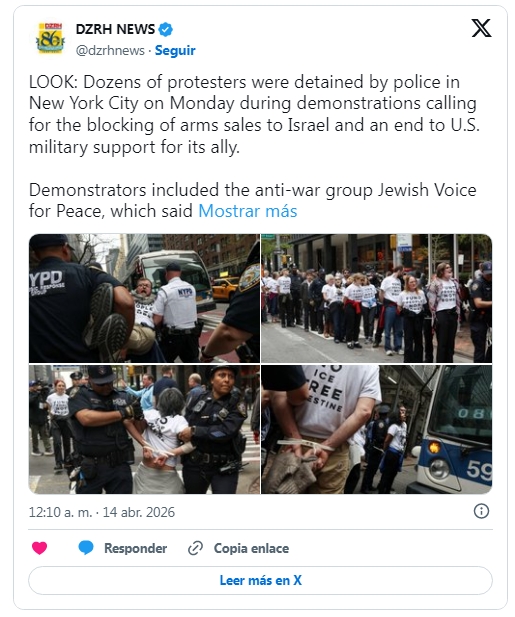Click the chain link copy icon

point(195,548)
